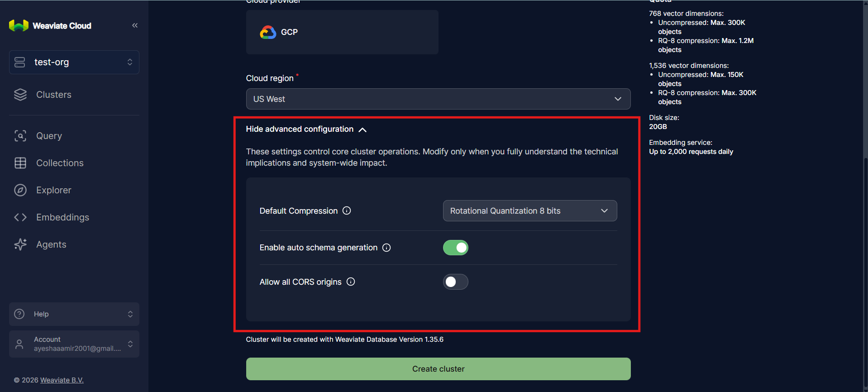The image size is (868, 392).
Task: Click the Clusters stack icon
Action: 20,95
